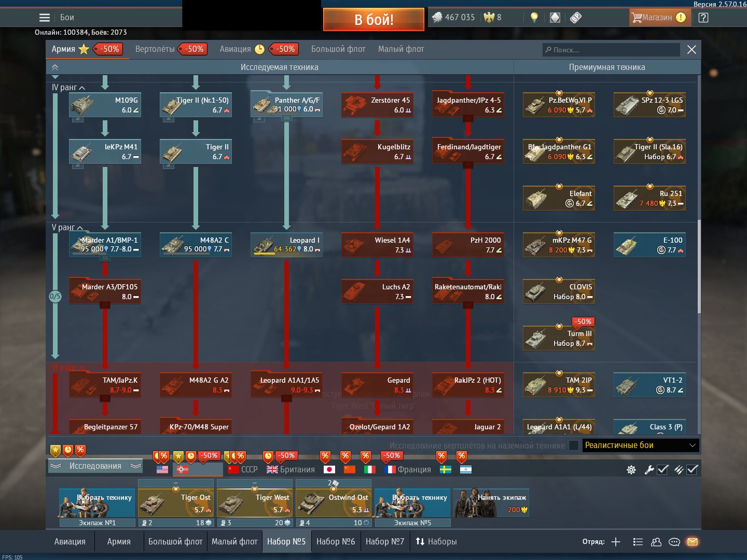
Task: Select the Israel flag nation
Action: pos(466,469)
